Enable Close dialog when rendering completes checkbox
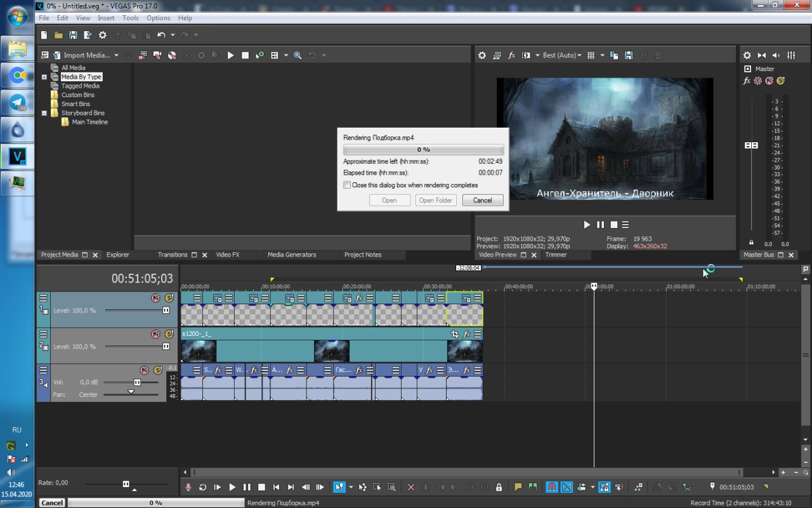 pyautogui.click(x=347, y=185)
